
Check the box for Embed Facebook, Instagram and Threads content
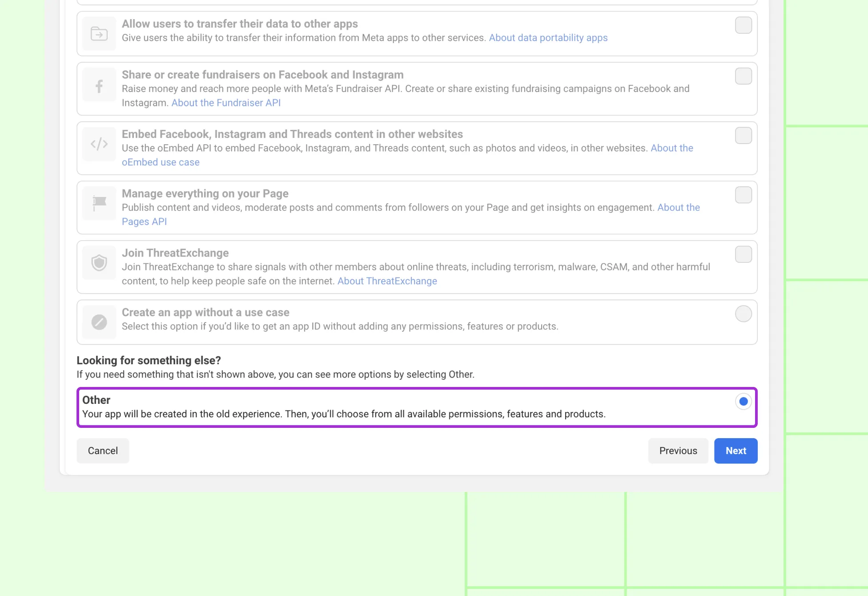pos(743,136)
